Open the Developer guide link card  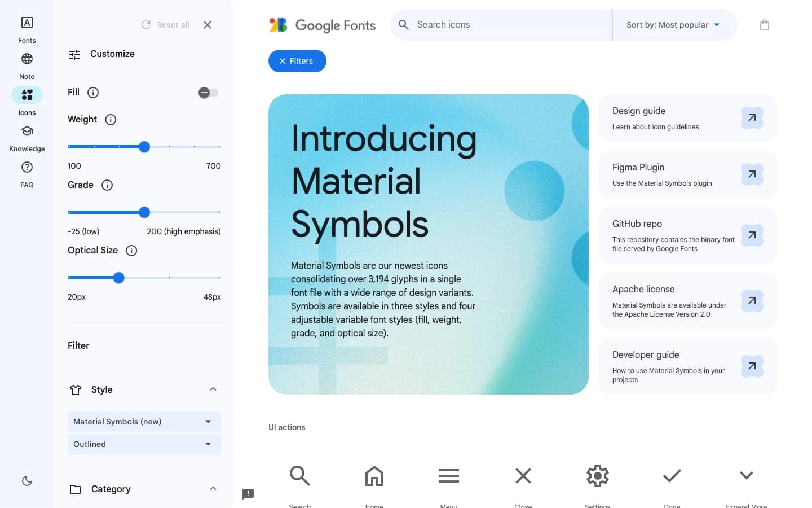coord(687,366)
